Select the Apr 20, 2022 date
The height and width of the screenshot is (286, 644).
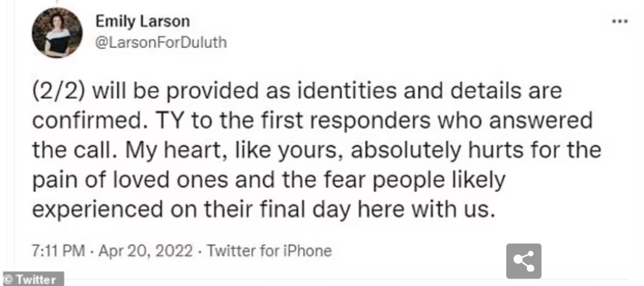[145, 251]
